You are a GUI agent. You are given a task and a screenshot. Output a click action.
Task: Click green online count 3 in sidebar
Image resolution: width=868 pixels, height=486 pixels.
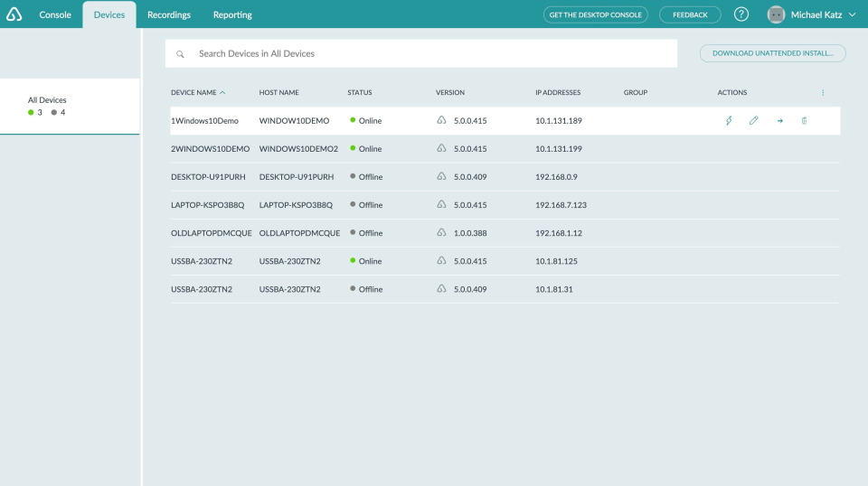point(35,112)
